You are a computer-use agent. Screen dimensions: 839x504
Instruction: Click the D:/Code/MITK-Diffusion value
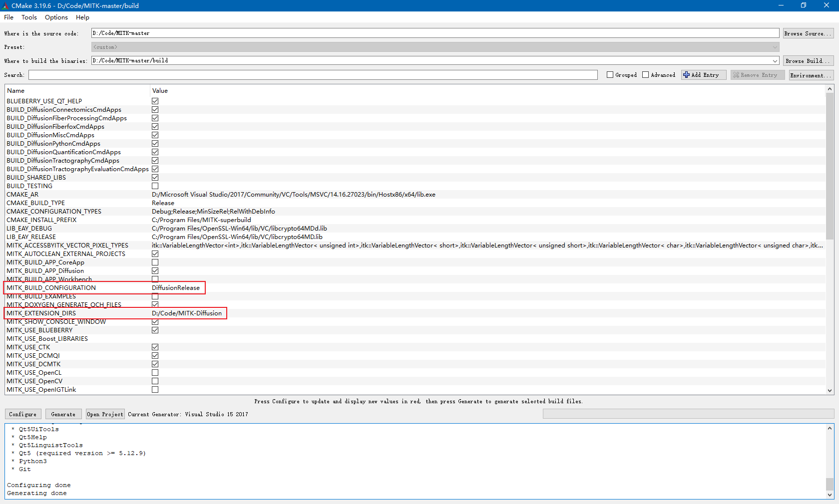tap(187, 313)
